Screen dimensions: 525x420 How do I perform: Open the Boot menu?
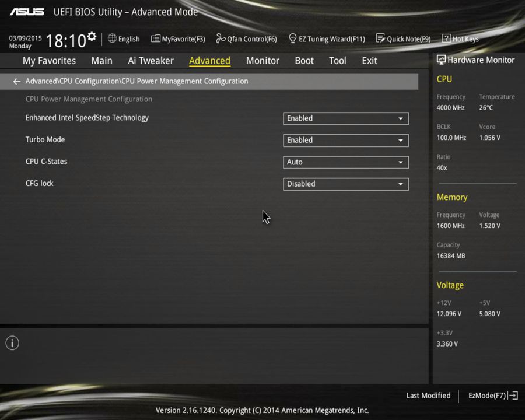tap(304, 60)
